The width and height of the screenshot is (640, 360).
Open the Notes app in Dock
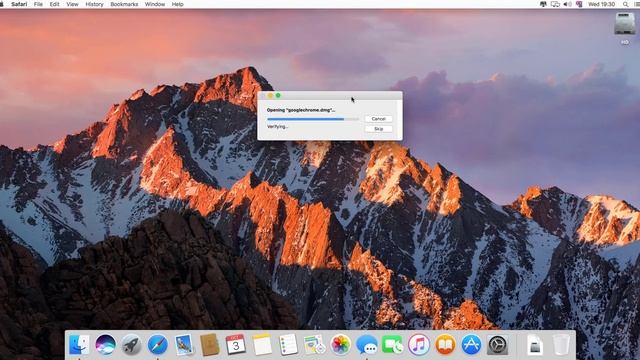(x=262, y=344)
